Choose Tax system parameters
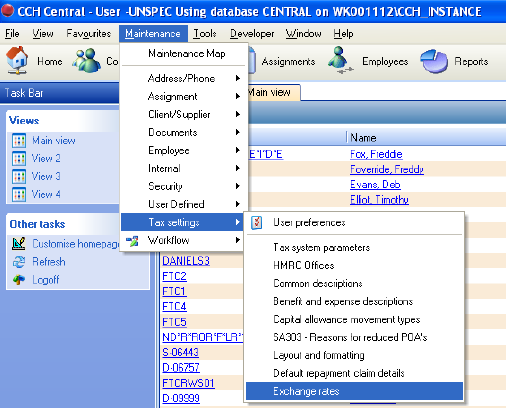This screenshot has height=410, width=506. click(x=354, y=248)
